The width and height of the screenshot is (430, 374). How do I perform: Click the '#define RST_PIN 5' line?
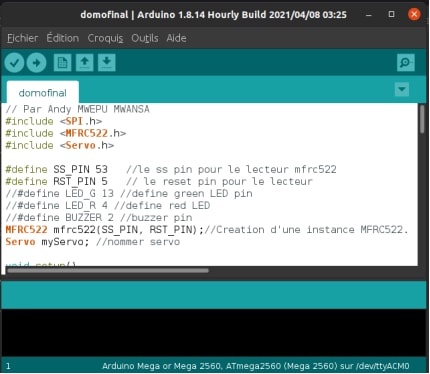(159, 181)
